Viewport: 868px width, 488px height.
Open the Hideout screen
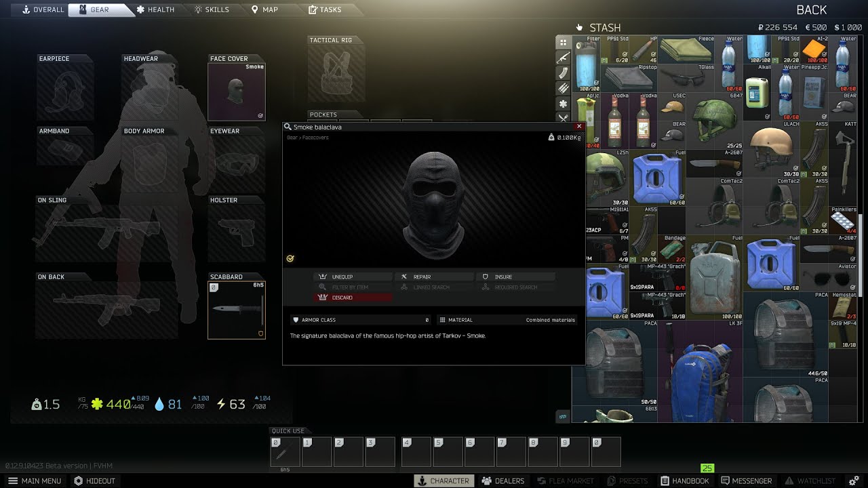tap(94, 481)
